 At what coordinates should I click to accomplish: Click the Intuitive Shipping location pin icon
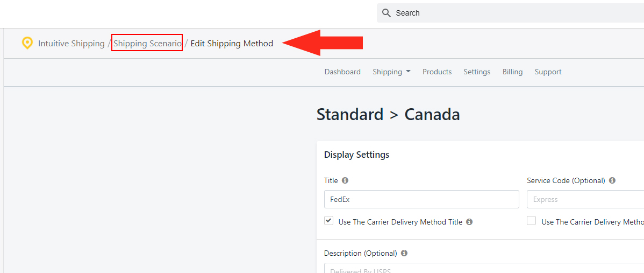[x=27, y=43]
